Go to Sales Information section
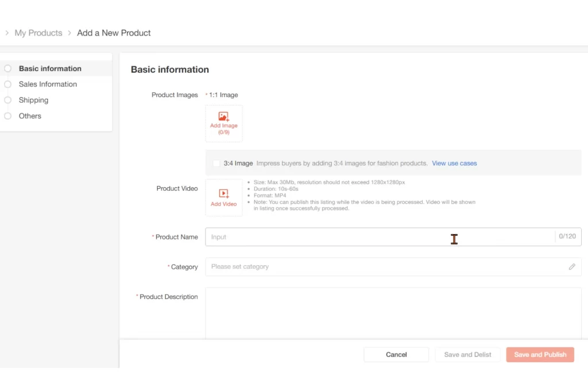The height and width of the screenshot is (388, 588). pyautogui.click(x=48, y=84)
